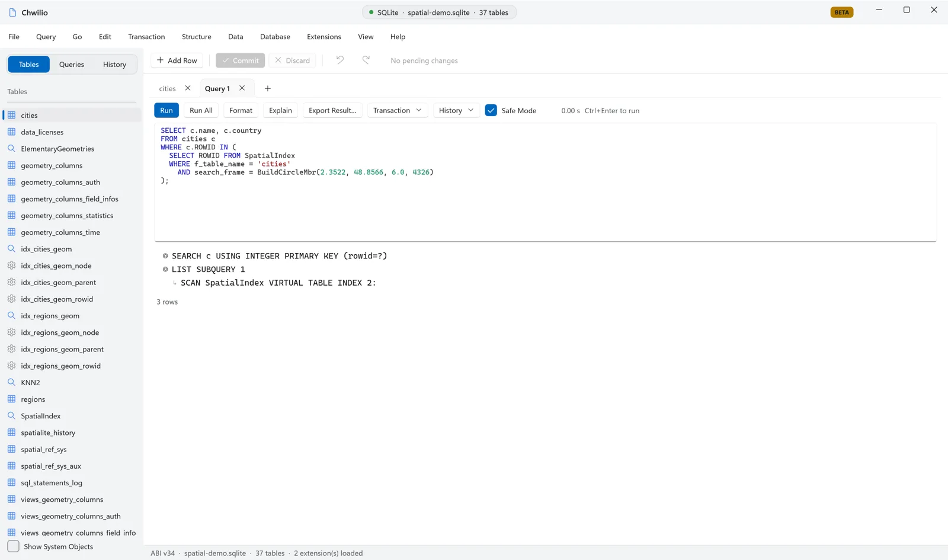Click the gear icon beside idx_cities_geom_node
Screen dimensions: 948x560
11,265
